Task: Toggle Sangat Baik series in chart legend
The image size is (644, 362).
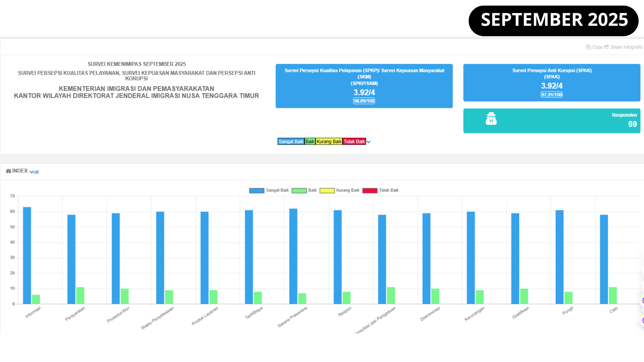Action: pos(257,190)
